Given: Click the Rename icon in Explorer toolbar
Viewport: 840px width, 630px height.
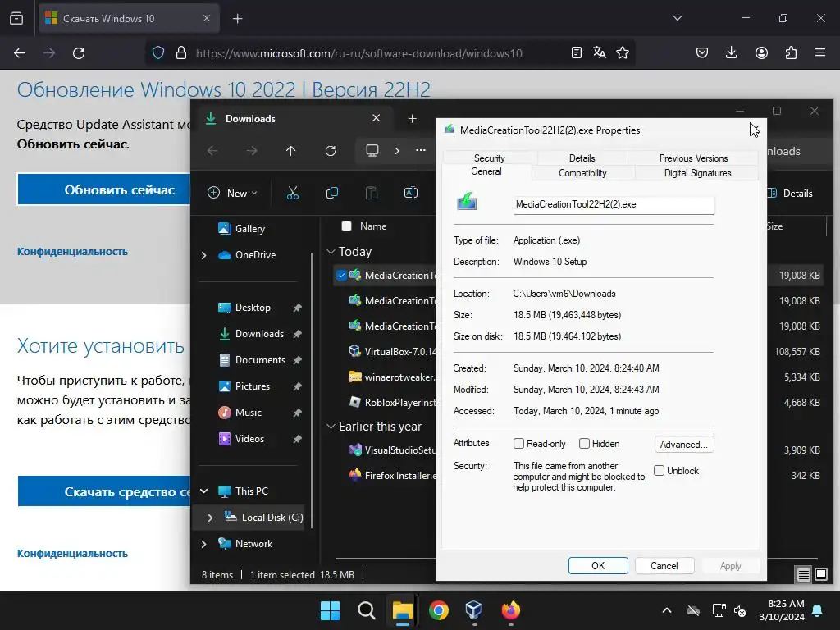Looking at the screenshot, I should (x=411, y=193).
